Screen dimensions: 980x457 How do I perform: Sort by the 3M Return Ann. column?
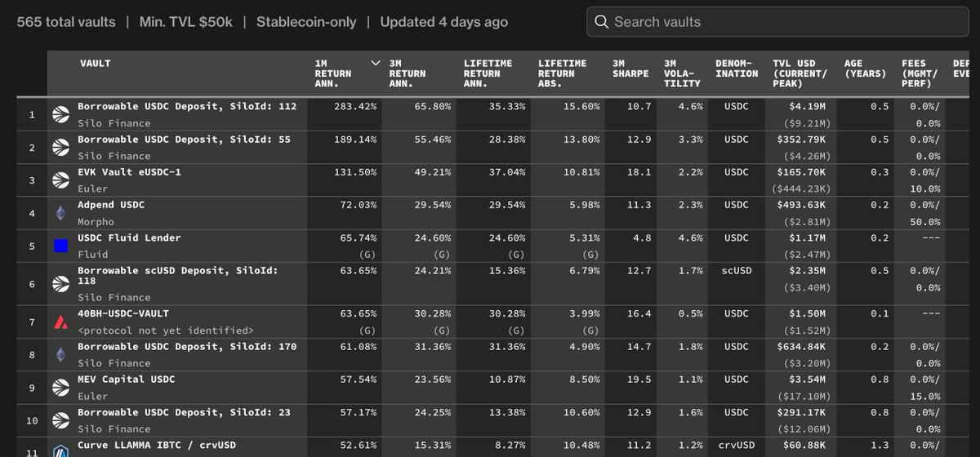408,73
